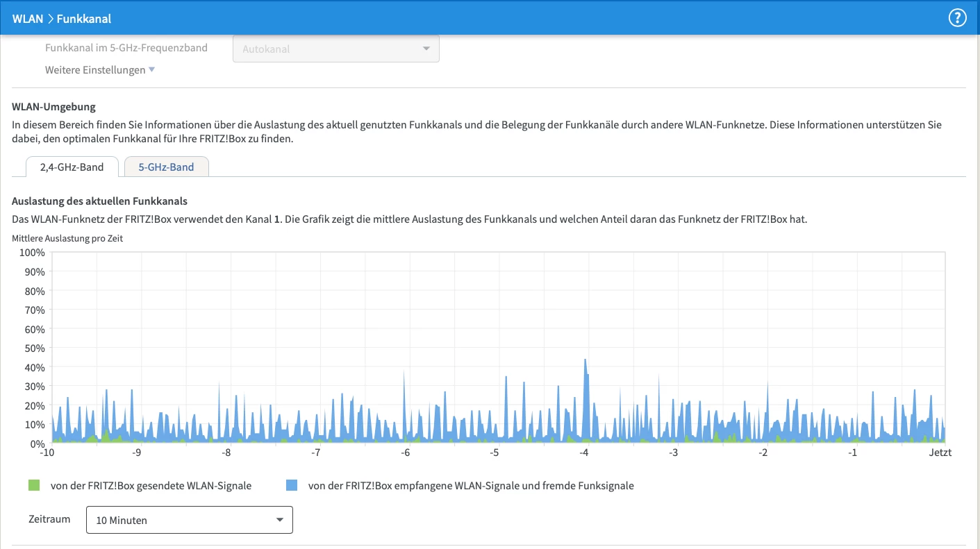980x549 pixels.
Task: Click the '-9' x-axis label
Action: click(x=137, y=453)
